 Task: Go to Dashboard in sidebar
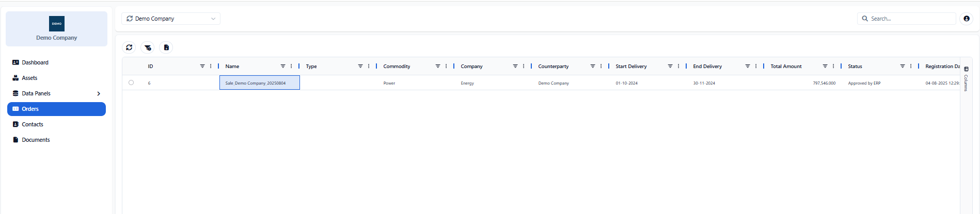click(x=56, y=62)
